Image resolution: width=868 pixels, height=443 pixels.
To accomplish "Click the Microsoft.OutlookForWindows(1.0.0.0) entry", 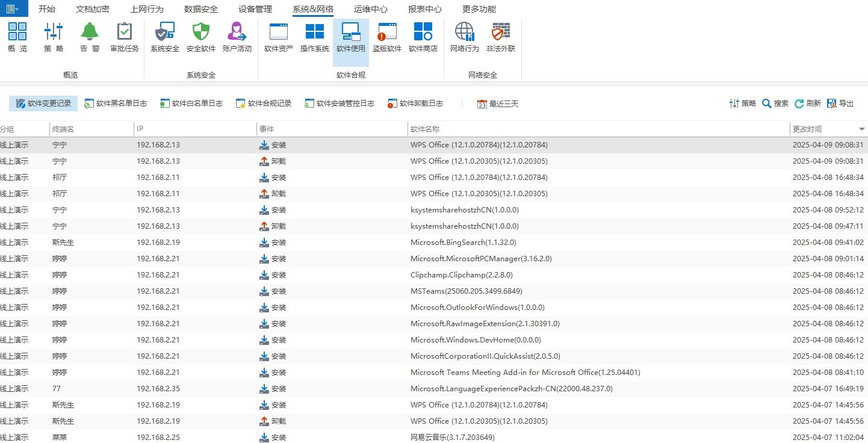I will 477,308.
